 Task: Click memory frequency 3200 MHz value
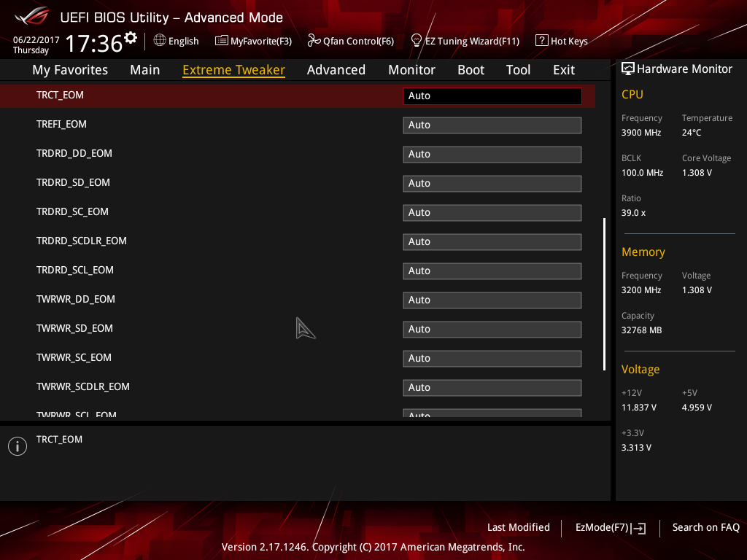(641, 290)
